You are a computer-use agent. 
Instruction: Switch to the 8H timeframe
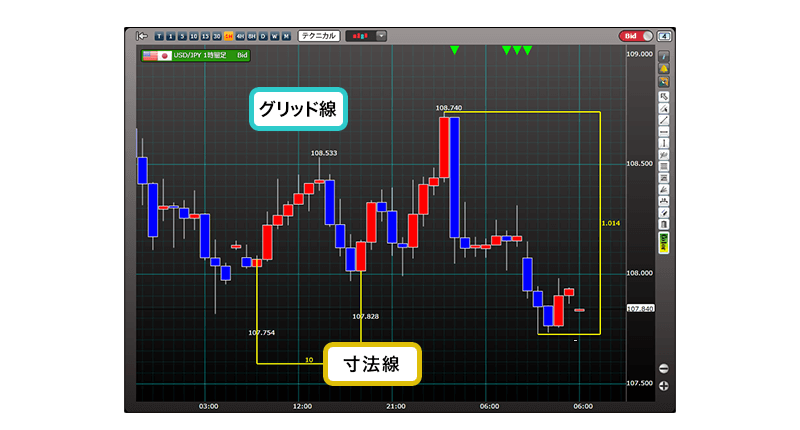tap(252, 36)
